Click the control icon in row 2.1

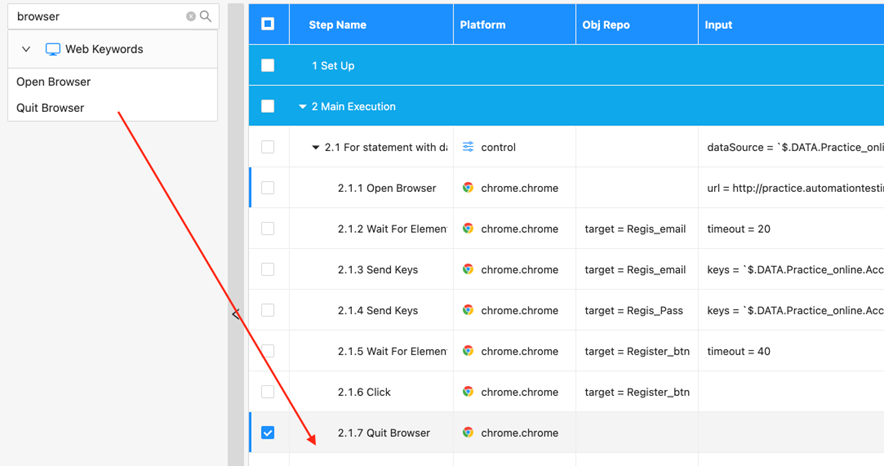point(468,147)
